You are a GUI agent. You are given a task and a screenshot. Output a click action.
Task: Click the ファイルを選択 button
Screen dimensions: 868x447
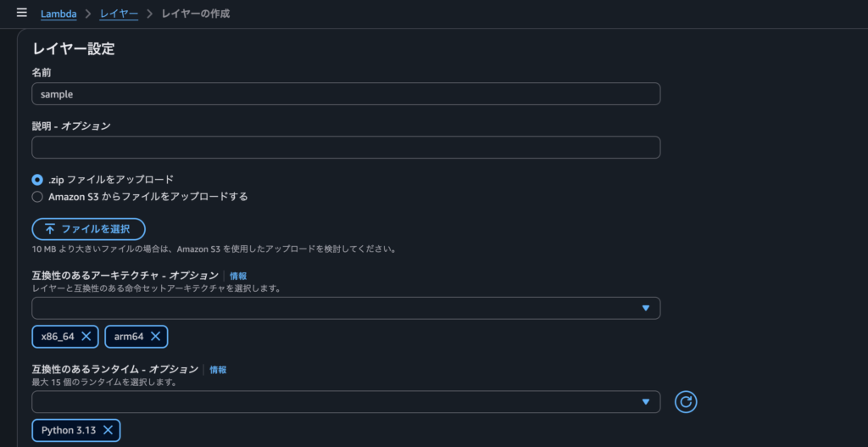88,229
